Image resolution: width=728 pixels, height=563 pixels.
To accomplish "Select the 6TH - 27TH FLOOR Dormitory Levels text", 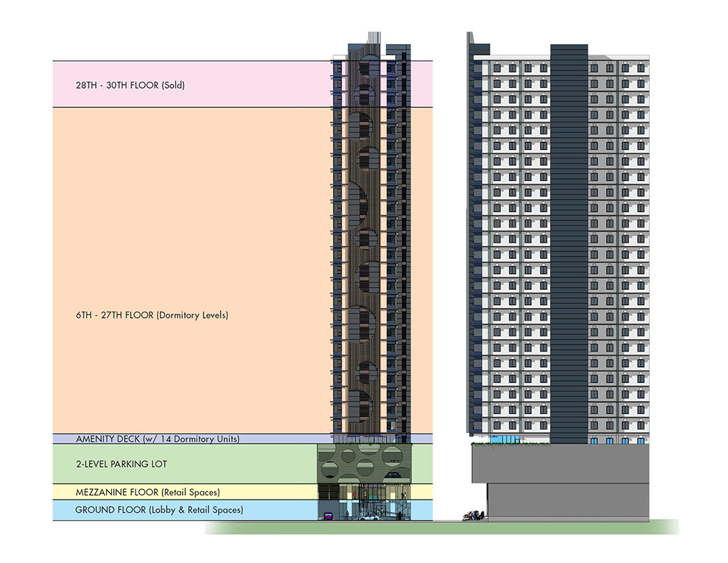I will click(x=151, y=315).
